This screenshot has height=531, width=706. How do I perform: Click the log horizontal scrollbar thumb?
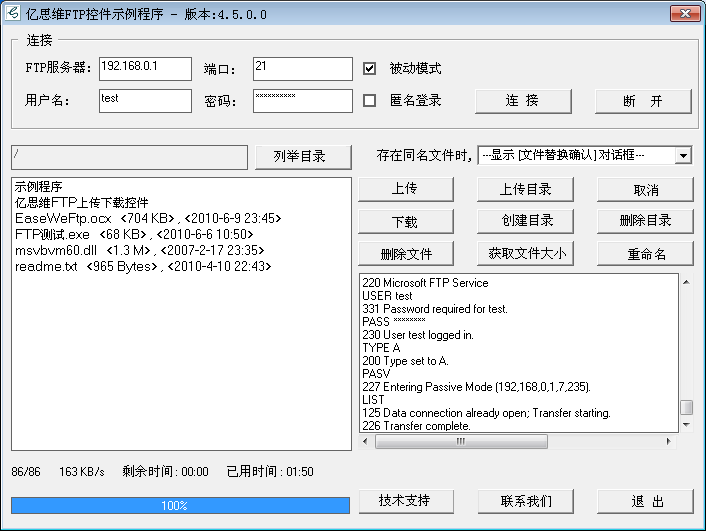click(x=462, y=441)
